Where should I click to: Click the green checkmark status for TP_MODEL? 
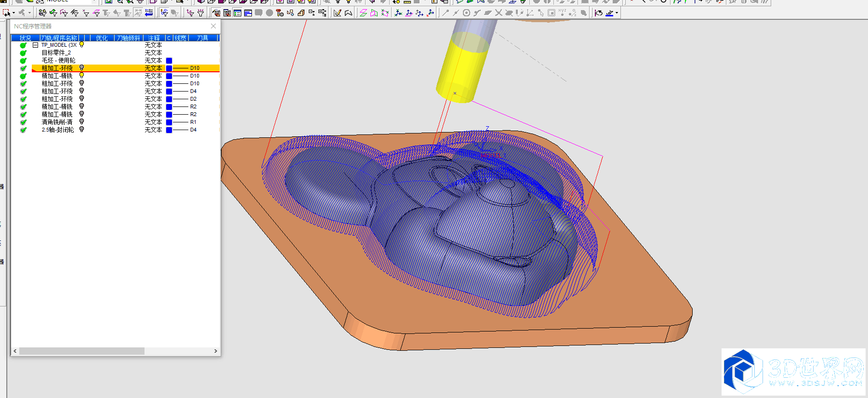23,45
